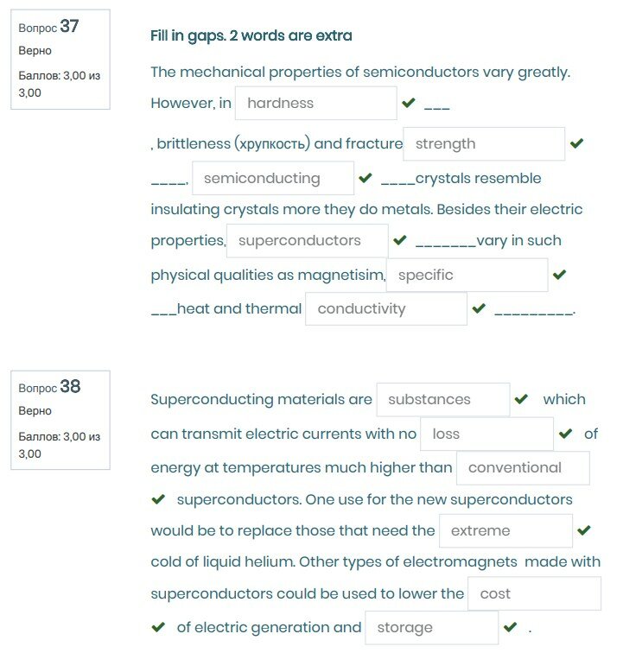623x672 pixels.
Task: Click the input containing 'superconductors'
Action: point(307,241)
